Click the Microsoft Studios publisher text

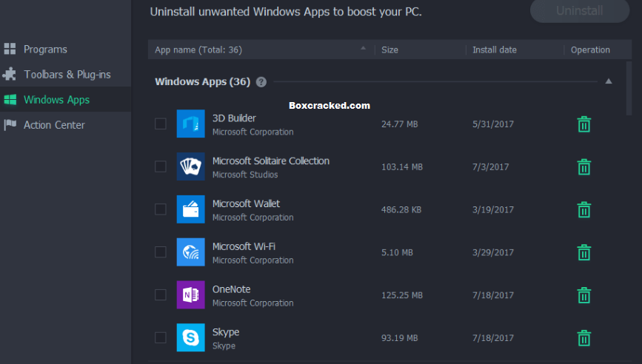[245, 175]
